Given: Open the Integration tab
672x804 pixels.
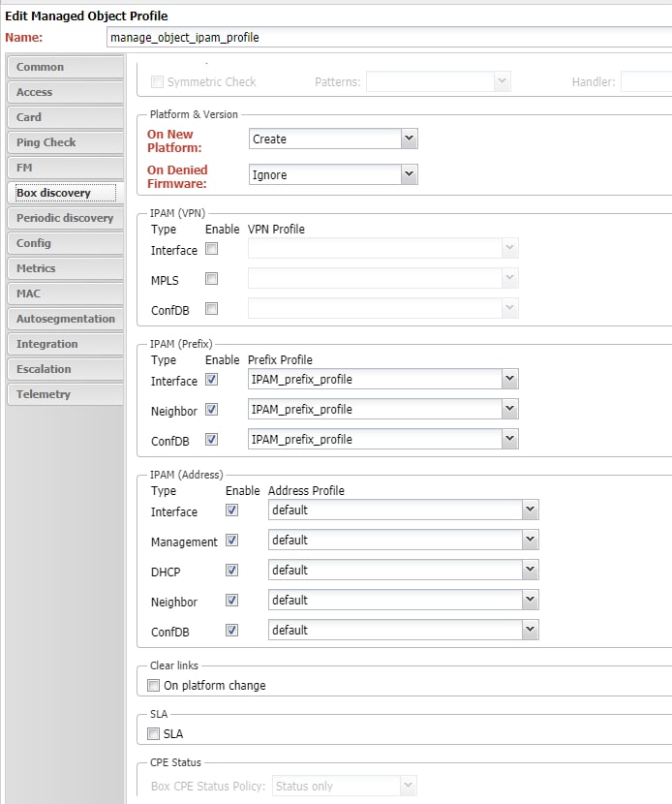Looking at the screenshot, I should pos(65,344).
